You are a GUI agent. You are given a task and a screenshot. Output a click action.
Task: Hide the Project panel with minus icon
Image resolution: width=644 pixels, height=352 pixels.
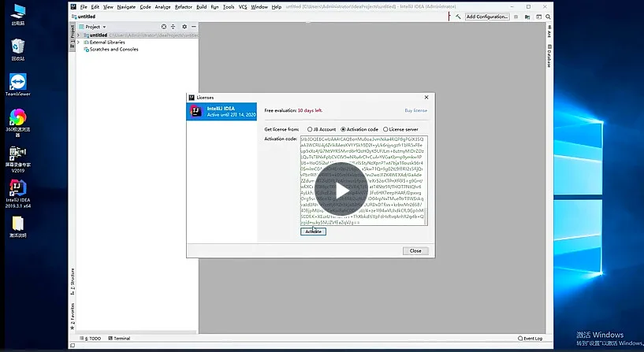[x=193, y=27]
